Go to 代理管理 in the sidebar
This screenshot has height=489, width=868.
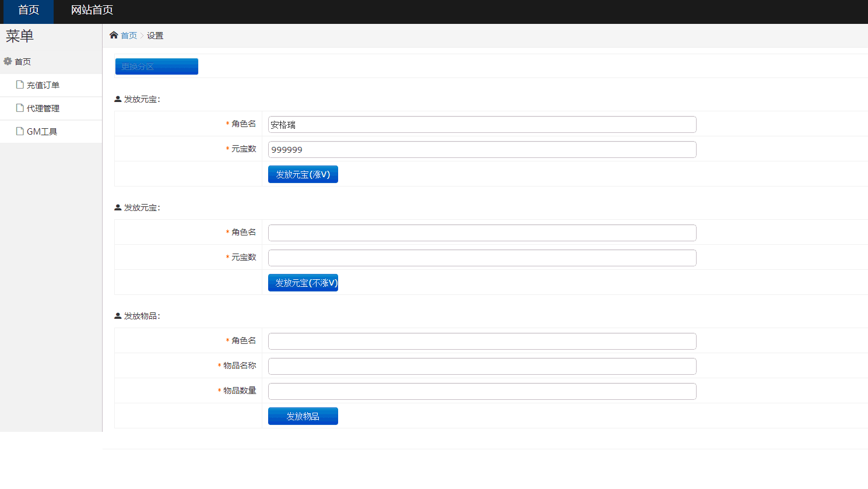pos(43,108)
